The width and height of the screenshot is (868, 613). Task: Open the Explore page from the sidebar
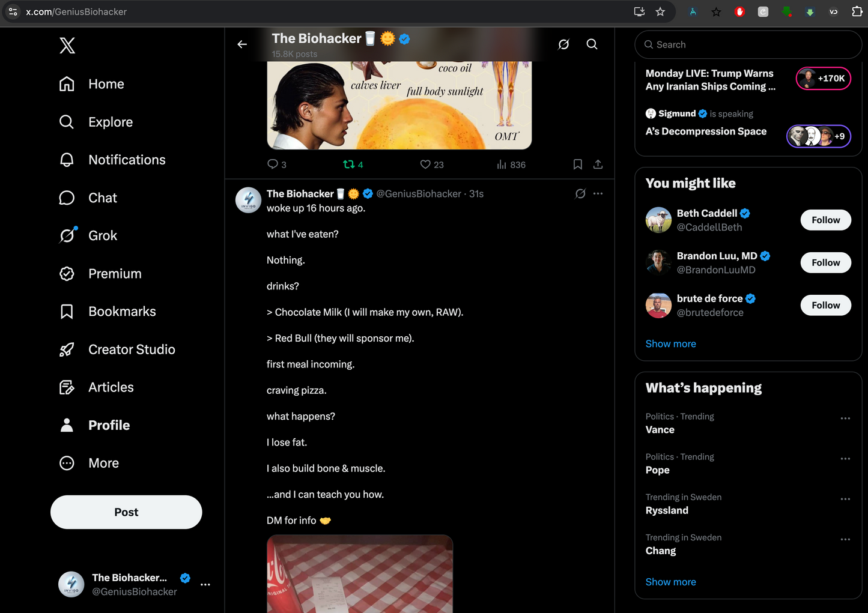96,122
